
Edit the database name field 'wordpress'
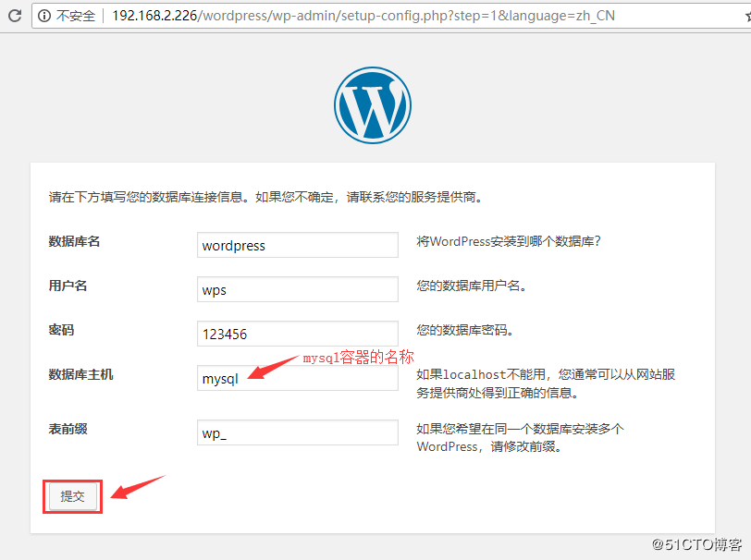pos(298,245)
